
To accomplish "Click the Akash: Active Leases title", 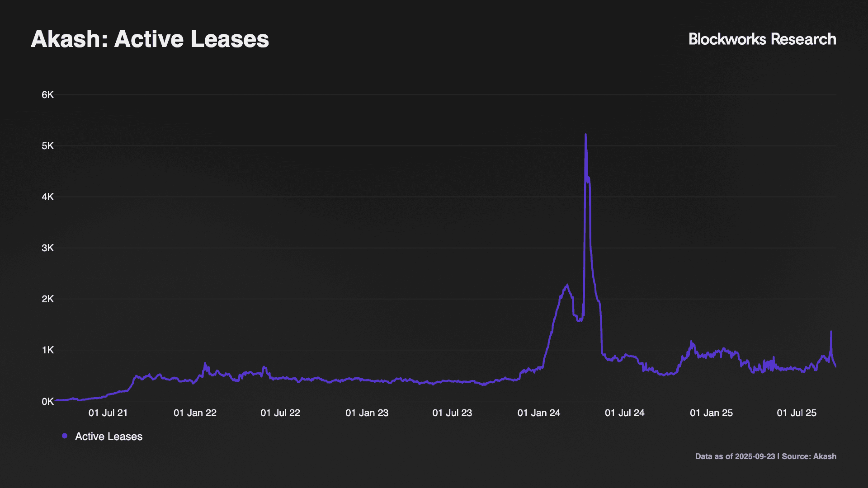I will 150,39.
